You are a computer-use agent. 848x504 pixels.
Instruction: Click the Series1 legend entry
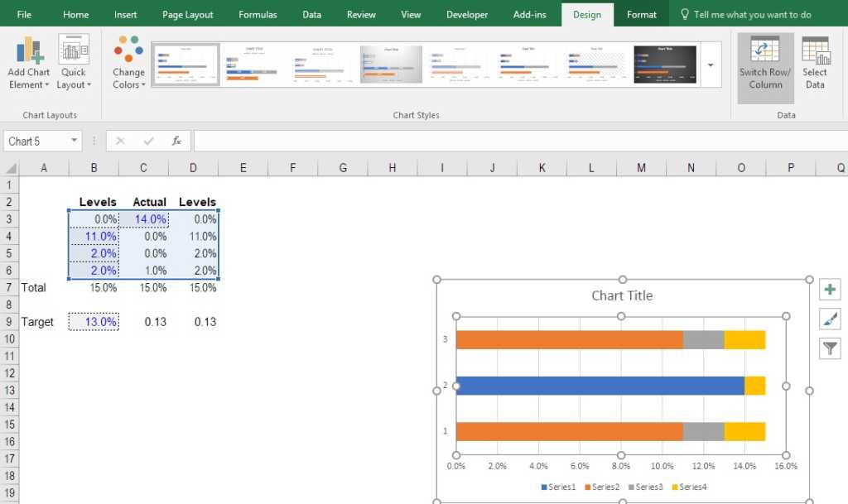(x=559, y=487)
